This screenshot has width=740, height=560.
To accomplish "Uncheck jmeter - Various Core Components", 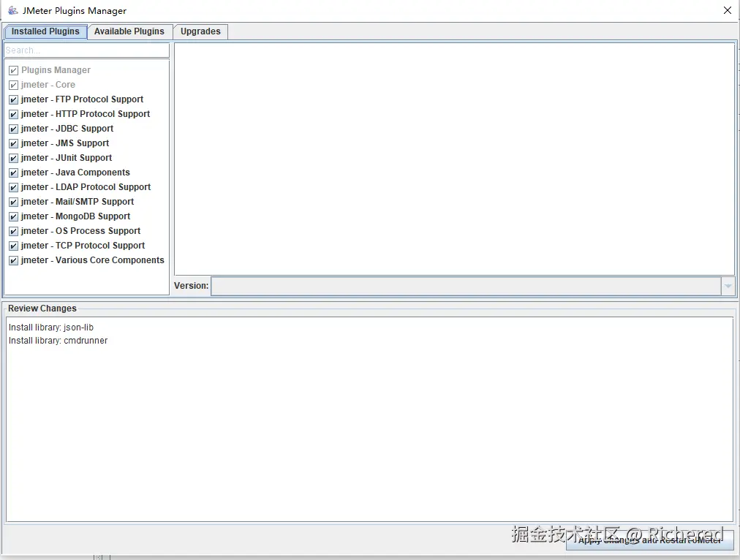I will (x=14, y=261).
